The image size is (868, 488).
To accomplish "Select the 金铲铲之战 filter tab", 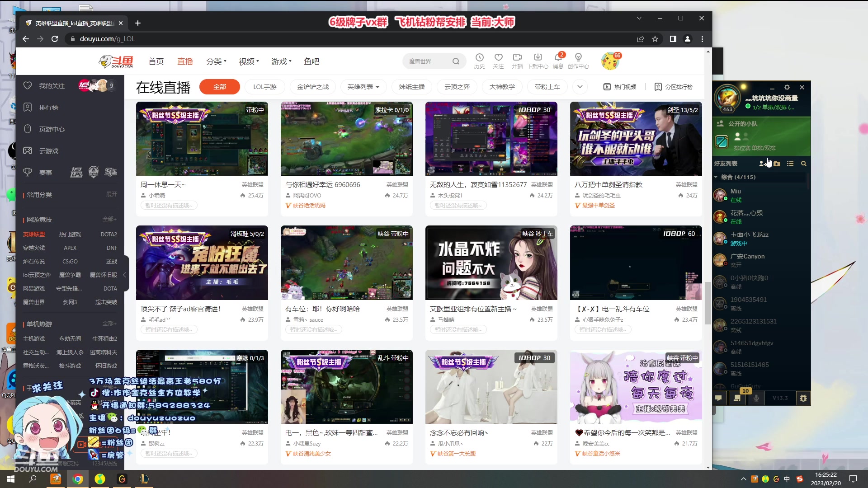I will [313, 87].
